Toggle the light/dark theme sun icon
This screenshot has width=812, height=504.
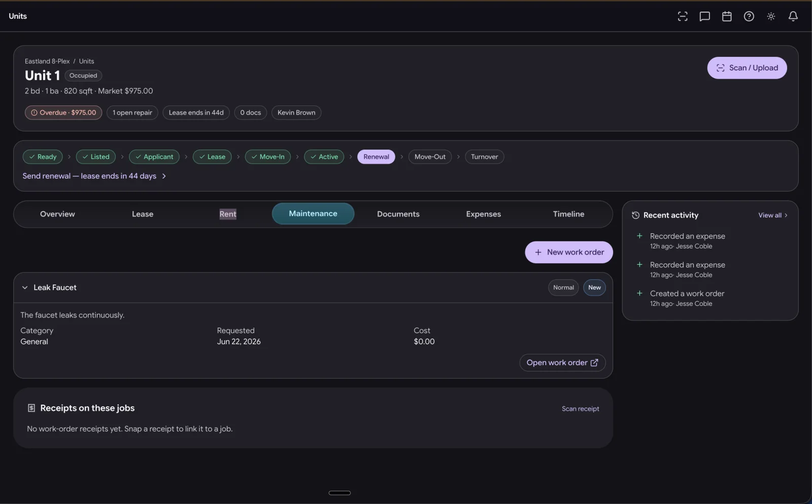coord(771,16)
